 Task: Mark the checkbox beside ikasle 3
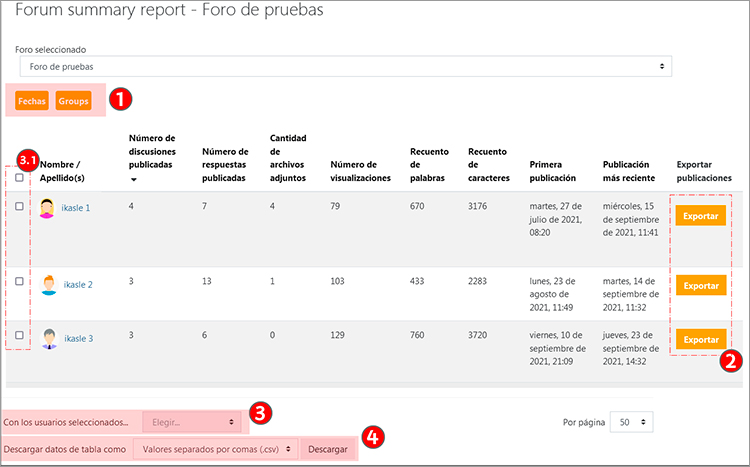pos(20,335)
